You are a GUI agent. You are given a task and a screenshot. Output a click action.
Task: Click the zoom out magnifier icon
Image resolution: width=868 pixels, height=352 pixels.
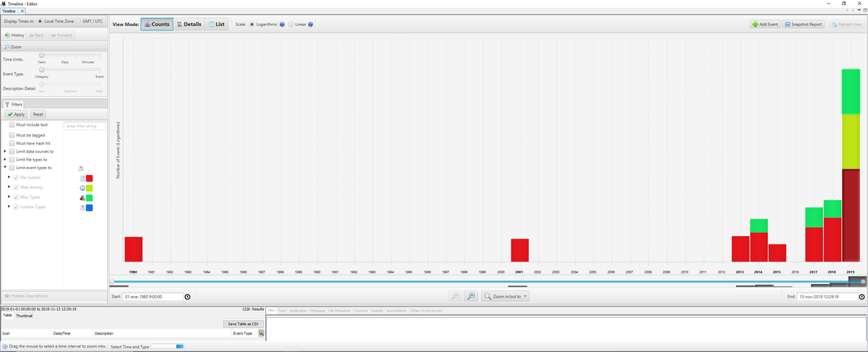(455, 296)
